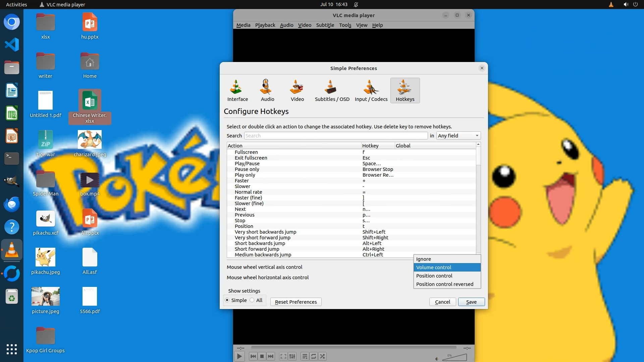
Task: Select the Simple settings radio button
Action: [x=227, y=300]
